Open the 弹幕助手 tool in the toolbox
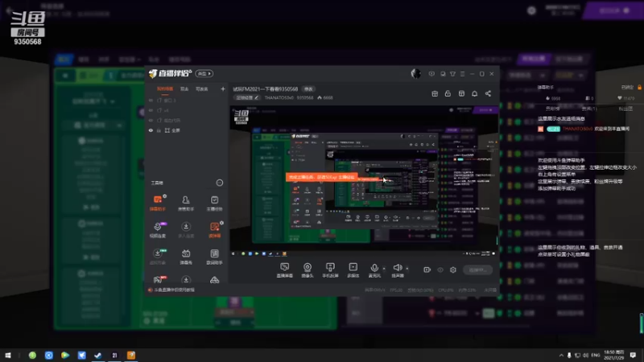The height and width of the screenshot is (362, 644). point(157,203)
